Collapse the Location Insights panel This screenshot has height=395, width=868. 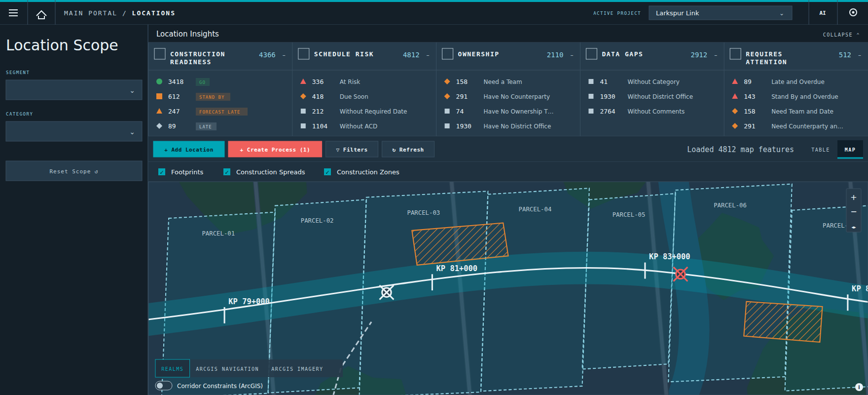841,35
